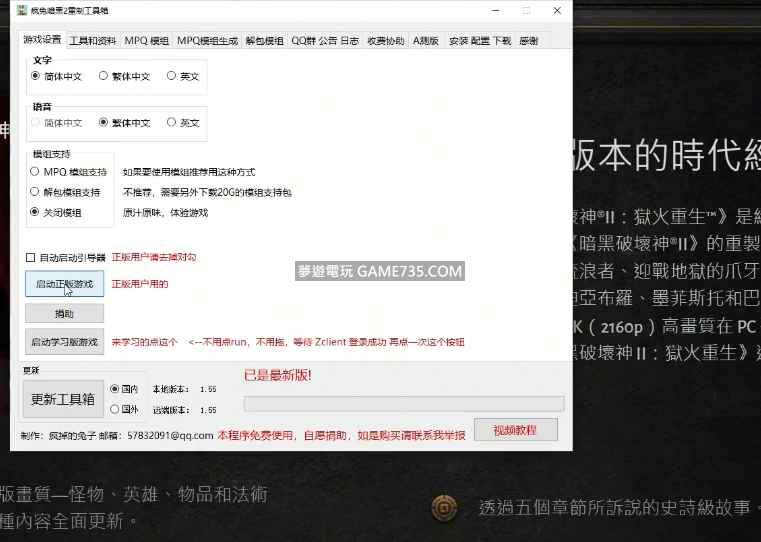Select 英文 for voice language
The image size is (761, 542).
pyautogui.click(x=183, y=123)
